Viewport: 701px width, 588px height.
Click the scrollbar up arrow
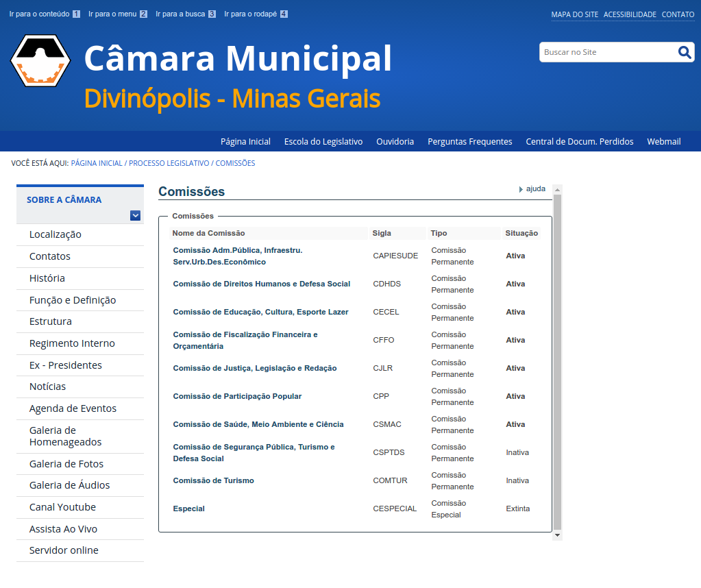(x=557, y=190)
